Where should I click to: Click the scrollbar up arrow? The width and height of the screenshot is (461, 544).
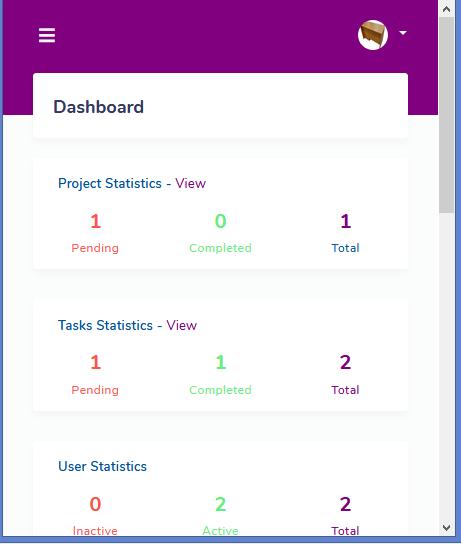point(446,9)
